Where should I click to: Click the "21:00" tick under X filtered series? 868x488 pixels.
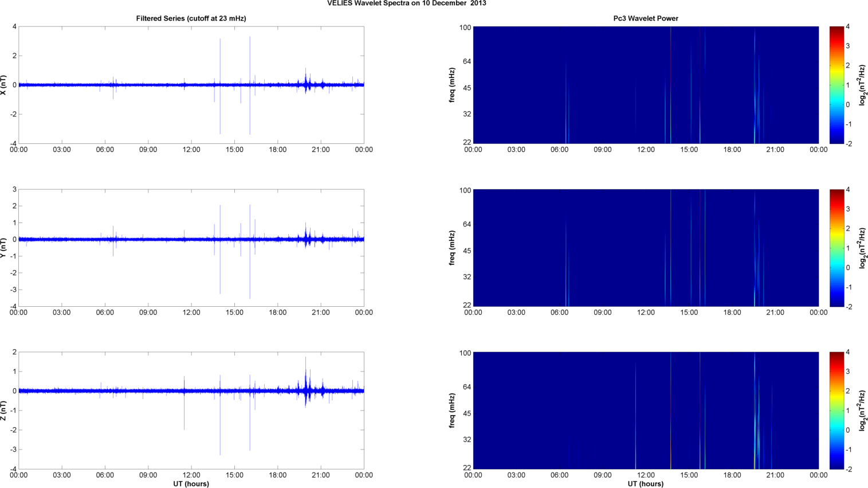click(x=320, y=149)
